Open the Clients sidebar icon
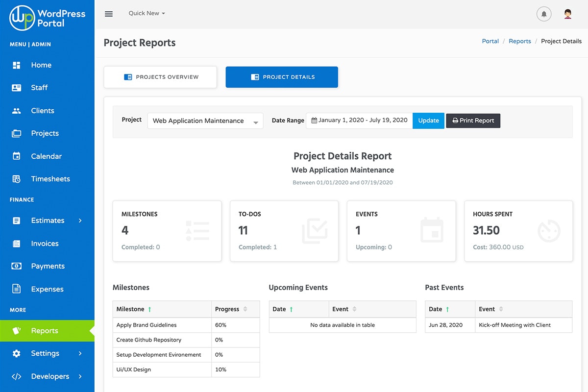The image size is (588, 392). (x=17, y=110)
